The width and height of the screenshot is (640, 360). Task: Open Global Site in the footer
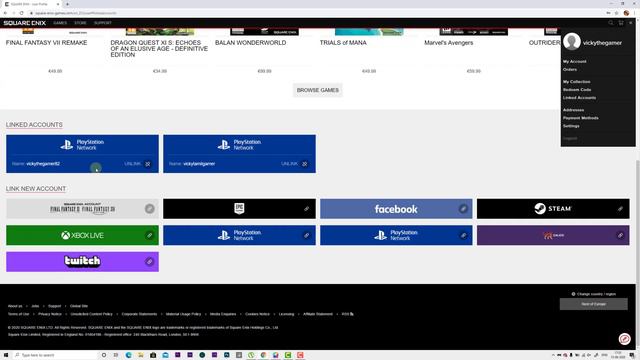click(x=79, y=306)
